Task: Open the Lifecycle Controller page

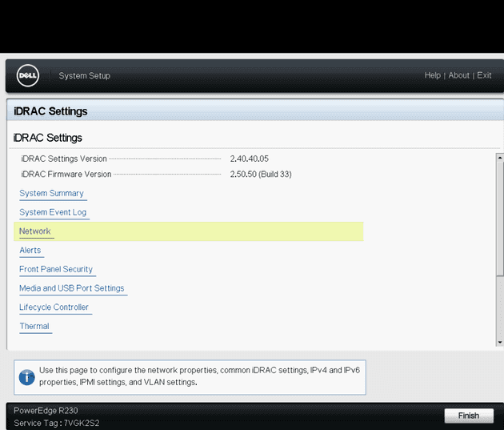Action: click(x=54, y=307)
